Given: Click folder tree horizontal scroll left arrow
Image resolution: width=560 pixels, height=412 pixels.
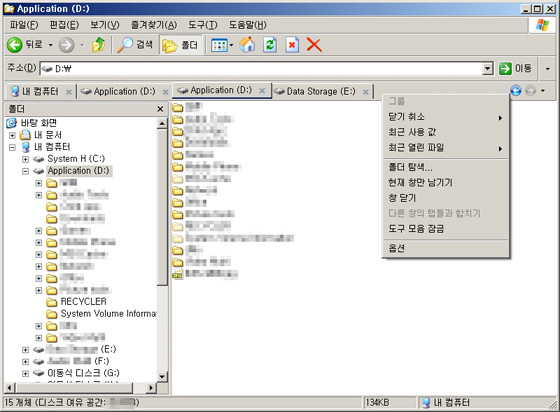Looking at the screenshot, I should pyautogui.click(x=9, y=388).
